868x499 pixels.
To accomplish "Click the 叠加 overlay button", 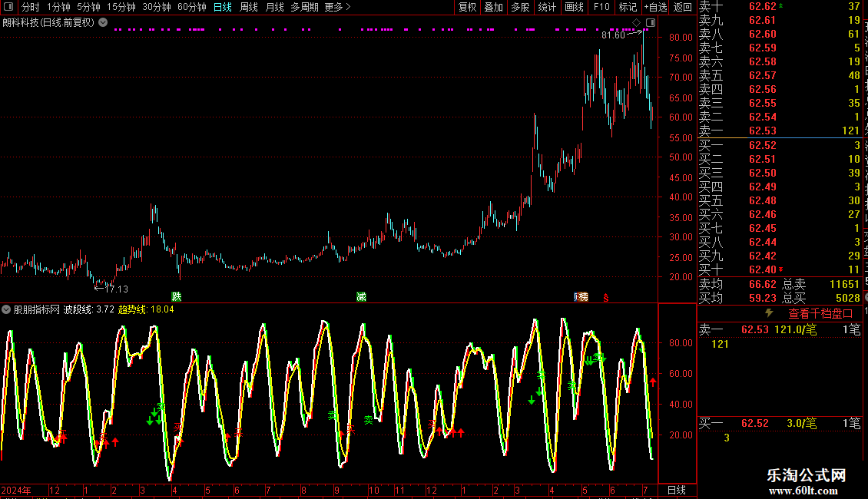I will (493, 7).
